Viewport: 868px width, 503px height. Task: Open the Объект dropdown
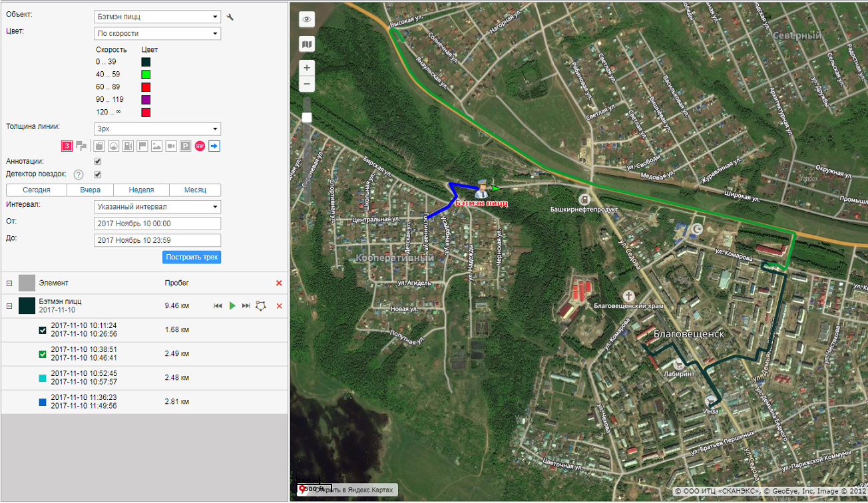pos(158,17)
